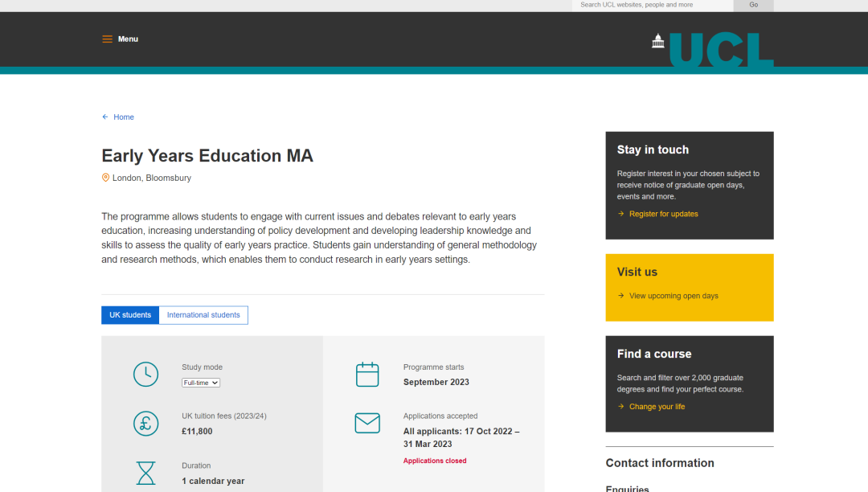
Task: Open the Study mode Full-time dropdown
Action: (x=201, y=383)
